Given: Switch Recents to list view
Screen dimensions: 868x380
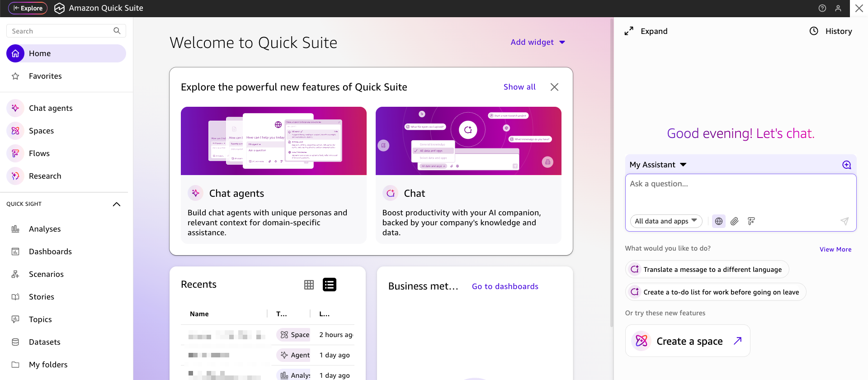Looking at the screenshot, I should click(x=329, y=285).
